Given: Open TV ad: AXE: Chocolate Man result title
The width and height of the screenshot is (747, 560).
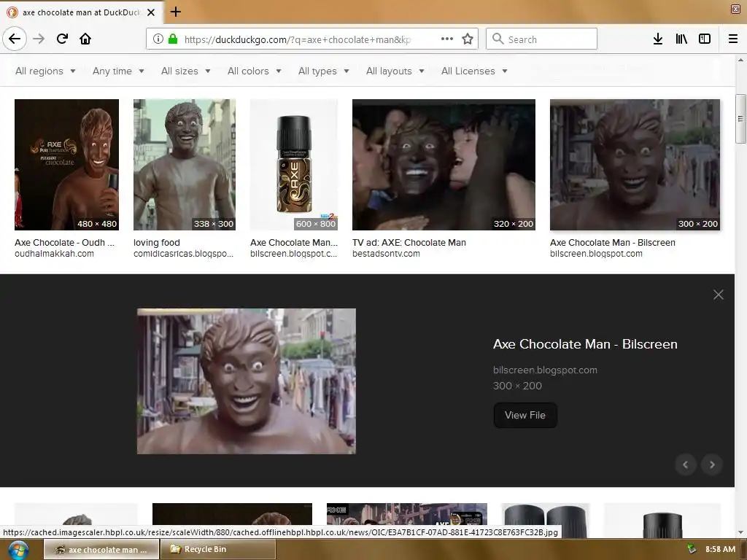Looking at the screenshot, I should (409, 242).
